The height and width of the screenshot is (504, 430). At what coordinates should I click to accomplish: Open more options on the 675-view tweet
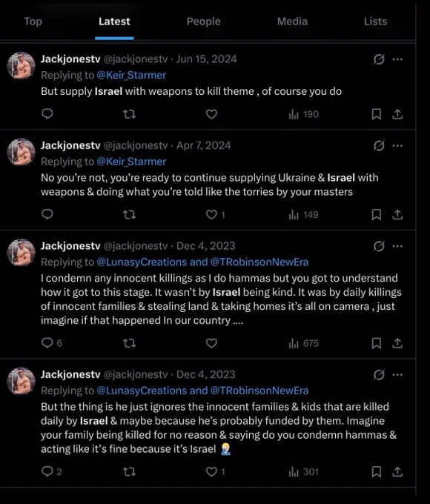coord(397,246)
